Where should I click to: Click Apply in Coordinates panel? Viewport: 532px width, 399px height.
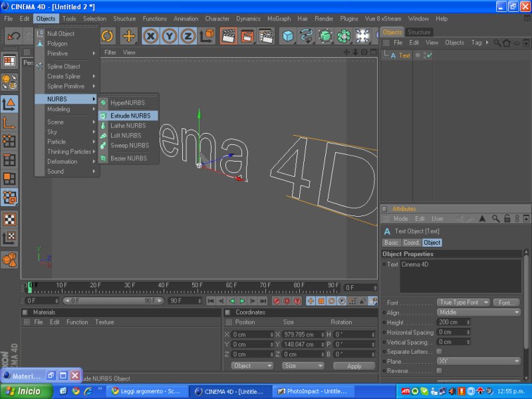point(354,366)
